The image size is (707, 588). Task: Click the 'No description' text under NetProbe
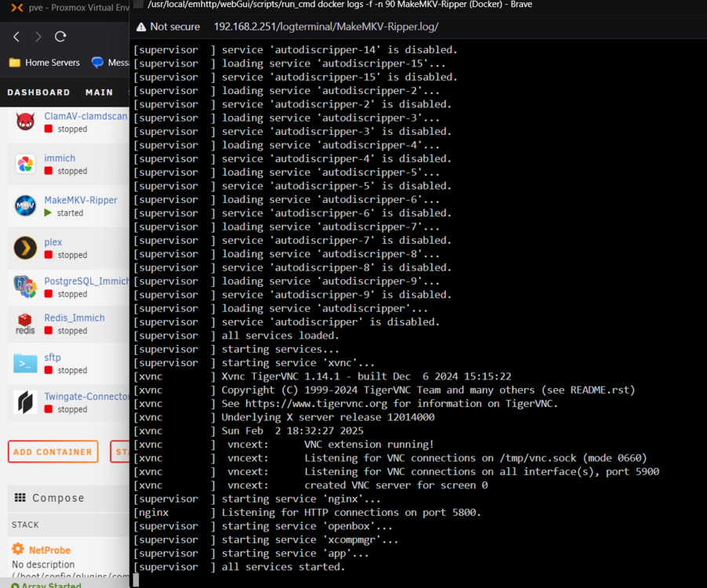[x=43, y=564]
